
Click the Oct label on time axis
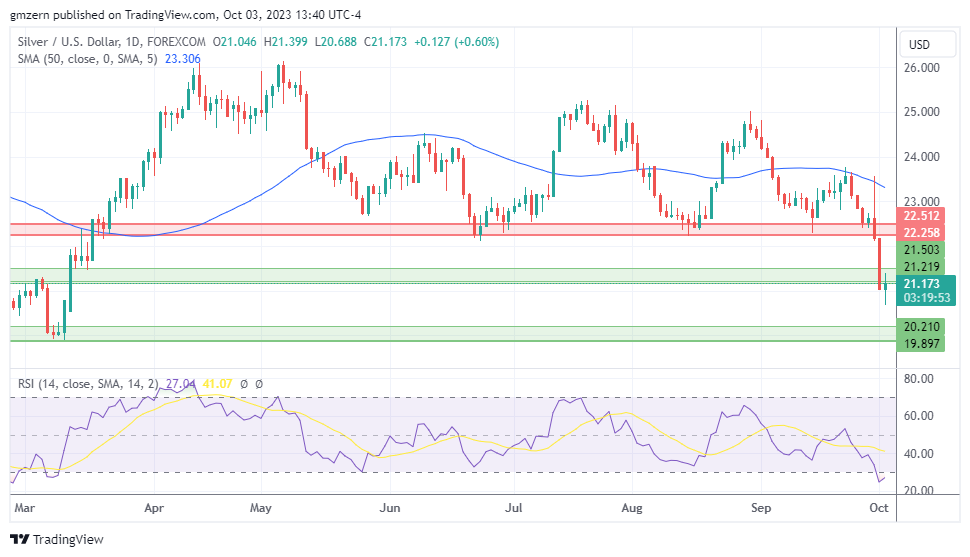click(878, 508)
